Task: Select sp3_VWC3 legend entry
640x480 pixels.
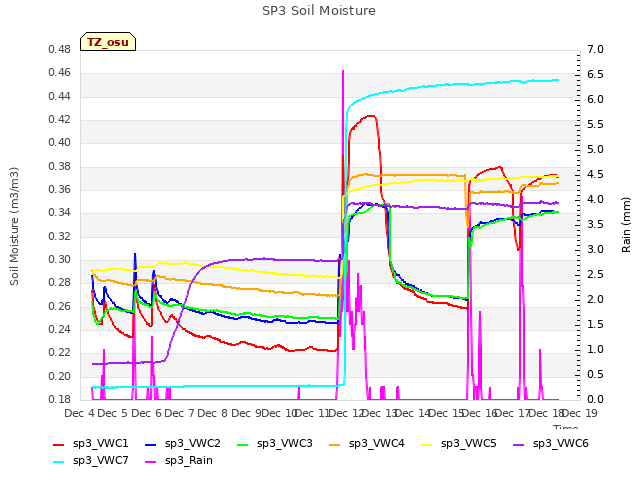Action: pyautogui.click(x=275, y=444)
